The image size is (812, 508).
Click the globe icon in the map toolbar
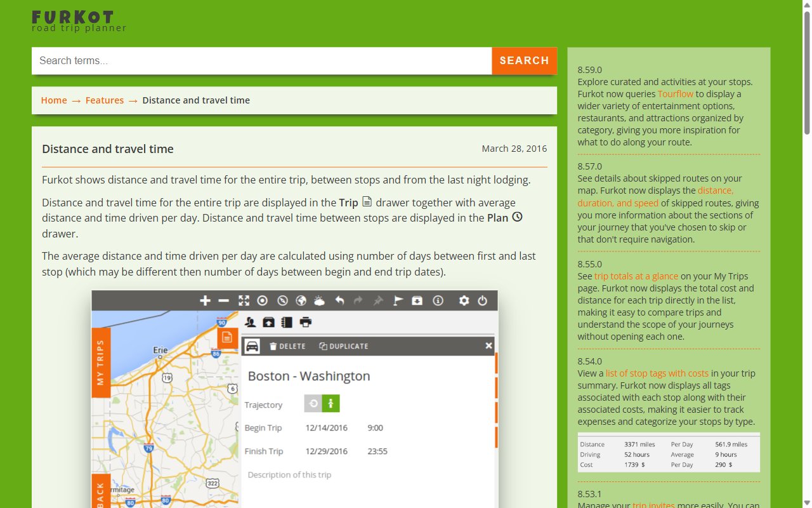coord(301,301)
